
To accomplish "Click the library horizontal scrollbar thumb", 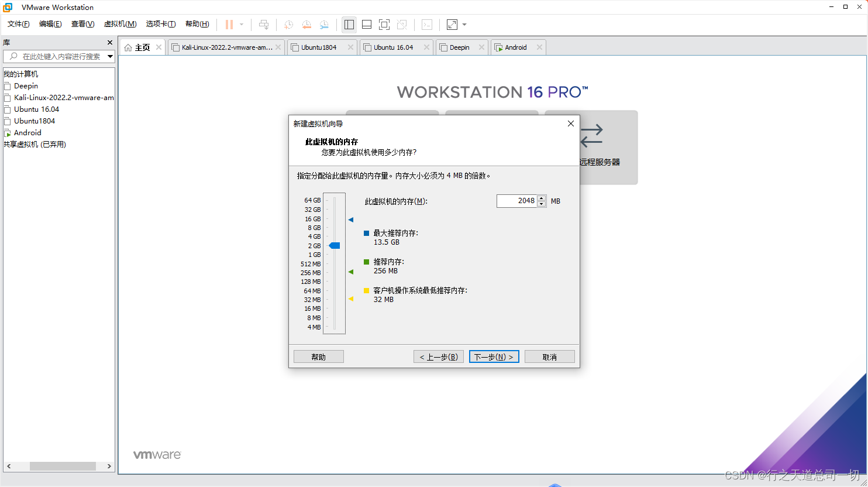I will pyautogui.click(x=63, y=467).
